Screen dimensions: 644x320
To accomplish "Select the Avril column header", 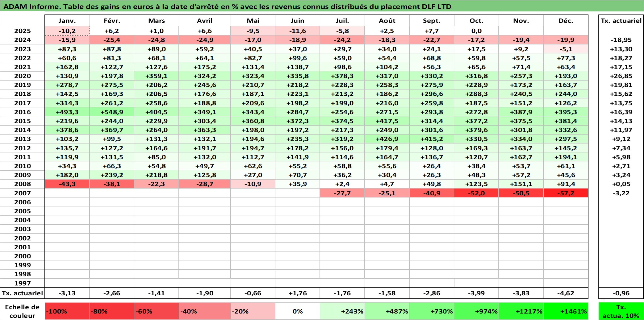I will [x=205, y=21].
